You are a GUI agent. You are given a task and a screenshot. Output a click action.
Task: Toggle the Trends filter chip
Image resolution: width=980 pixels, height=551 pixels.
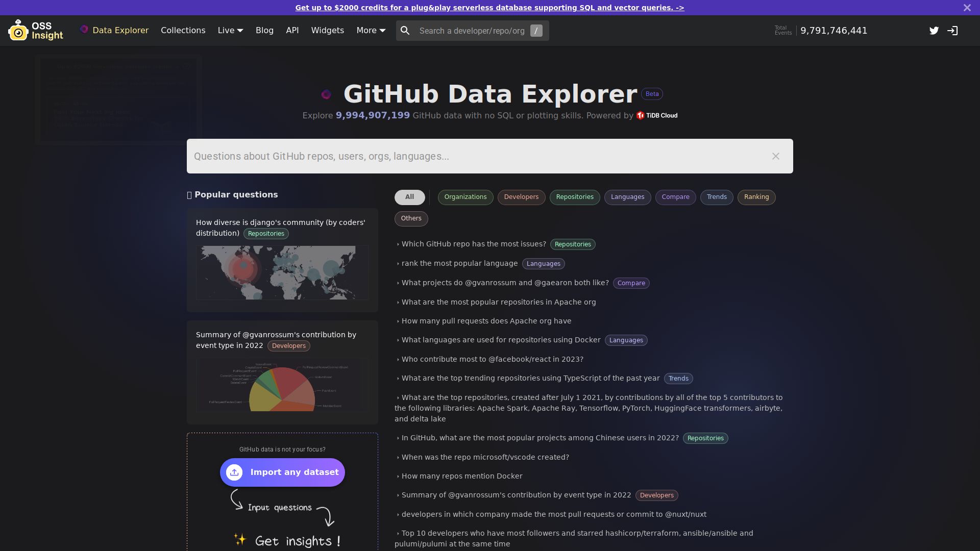click(x=717, y=197)
